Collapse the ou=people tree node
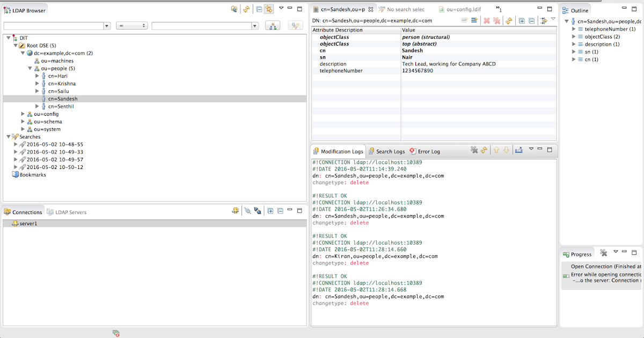The width and height of the screenshot is (644, 338). [31, 68]
